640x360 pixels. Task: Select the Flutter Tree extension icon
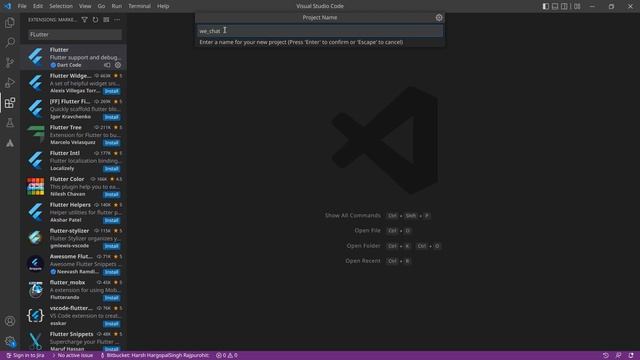point(36,134)
